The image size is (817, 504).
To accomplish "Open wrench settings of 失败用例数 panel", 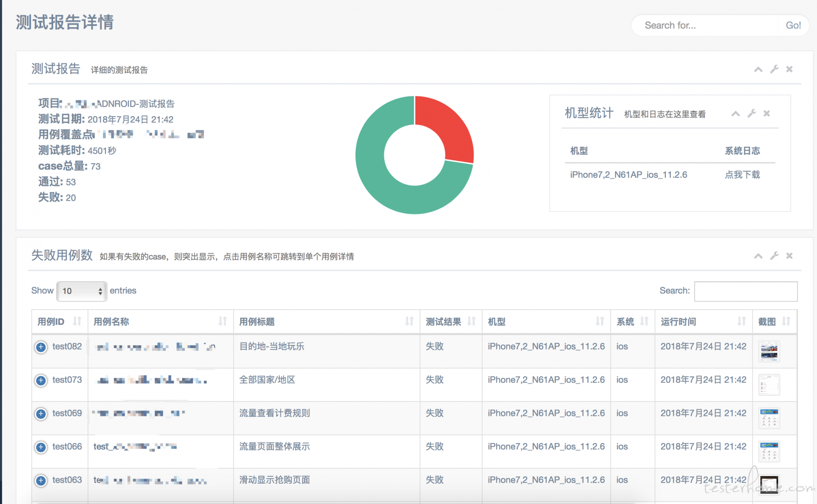I will 774,256.
